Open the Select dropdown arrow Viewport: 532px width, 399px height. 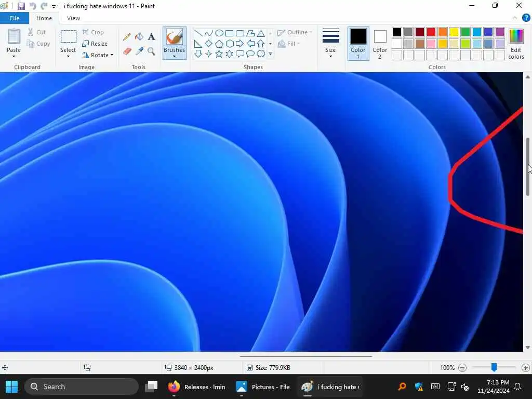(68, 56)
